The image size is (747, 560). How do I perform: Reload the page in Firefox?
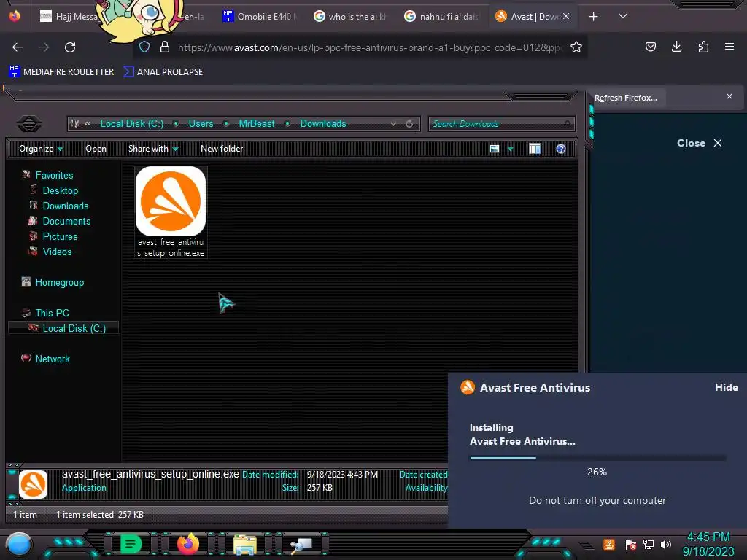tap(70, 47)
